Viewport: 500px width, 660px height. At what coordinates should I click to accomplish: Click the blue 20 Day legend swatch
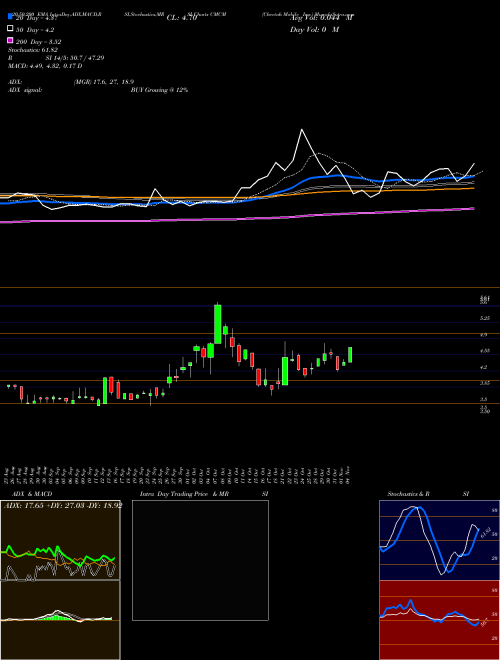pos(11,17)
